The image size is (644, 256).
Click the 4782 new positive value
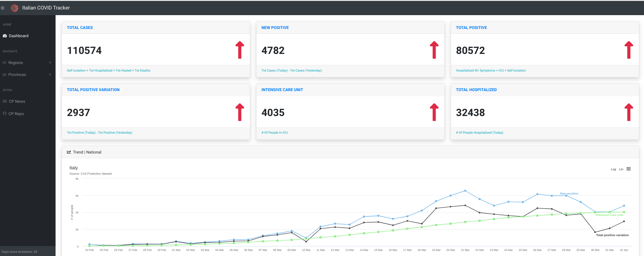(273, 50)
